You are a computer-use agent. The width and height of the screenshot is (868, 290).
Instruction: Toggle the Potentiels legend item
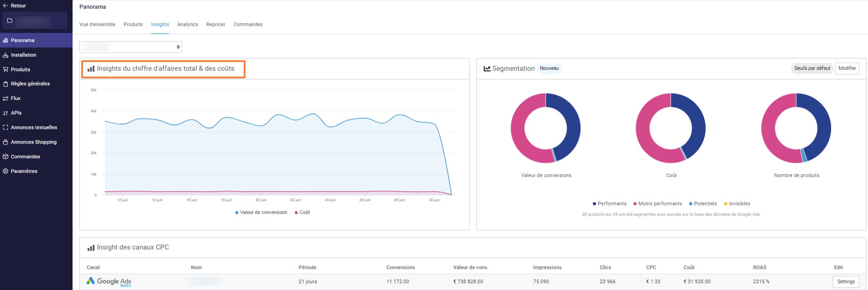click(703, 204)
